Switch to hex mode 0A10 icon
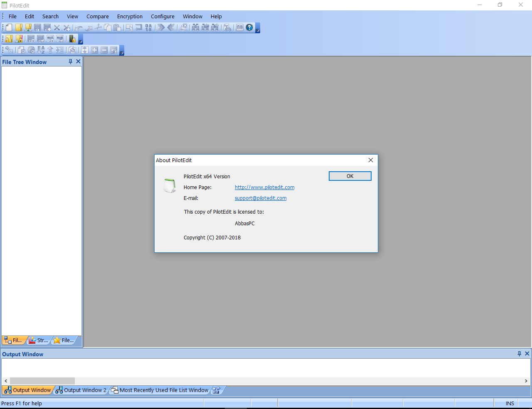Screen dimensions: 532x409 [x=148, y=27]
